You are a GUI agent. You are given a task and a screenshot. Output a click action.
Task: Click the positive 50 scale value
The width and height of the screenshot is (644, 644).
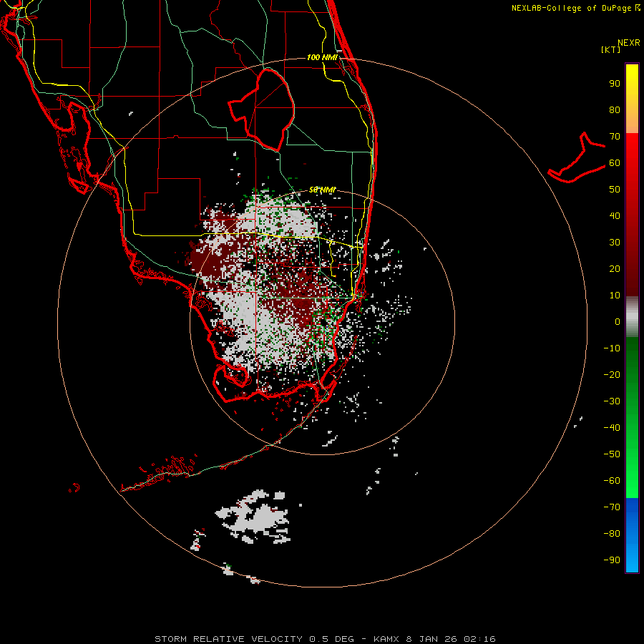coord(615,190)
